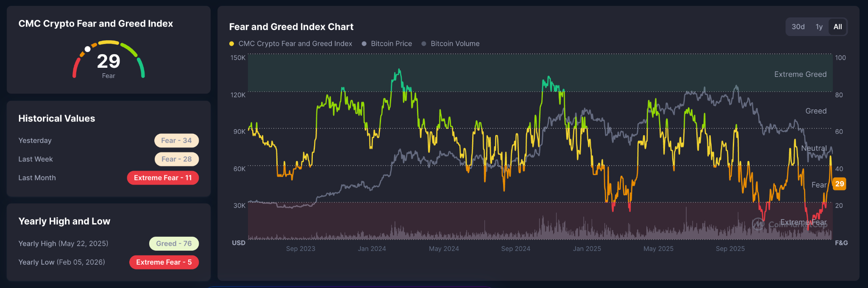Click the Neutral zone label on chart
Viewport: 868px width, 288px height.
coord(814,148)
